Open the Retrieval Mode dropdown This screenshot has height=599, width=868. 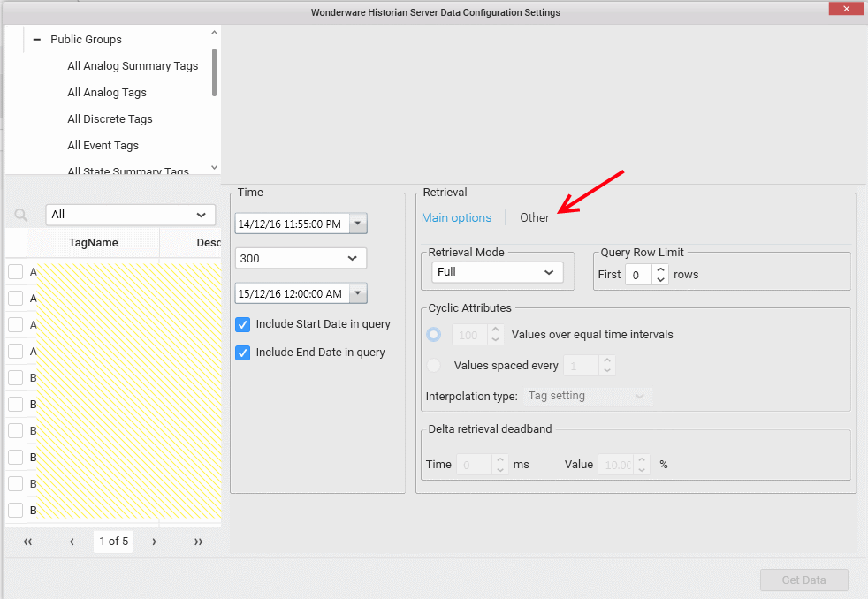tap(497, 272)
